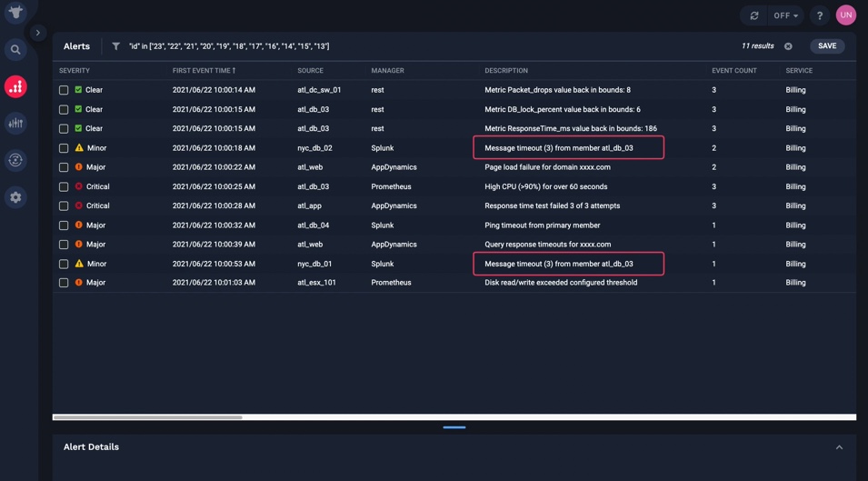Clear the filter with the X icon
868x481 pixels.
(788, 46)
